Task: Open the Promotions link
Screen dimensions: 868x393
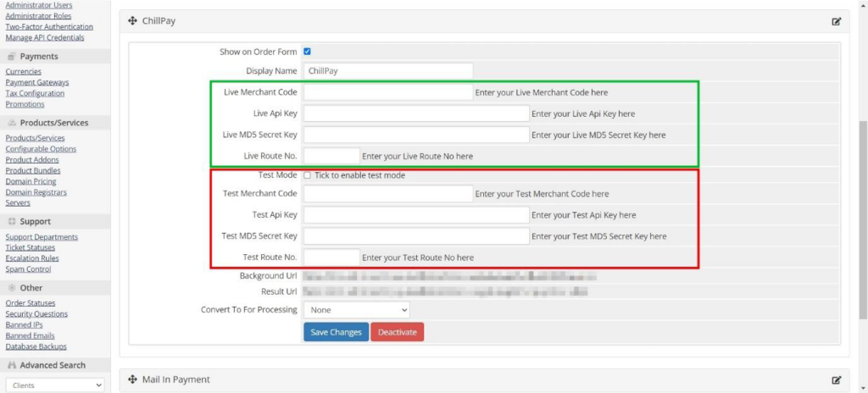Action: 25,104
